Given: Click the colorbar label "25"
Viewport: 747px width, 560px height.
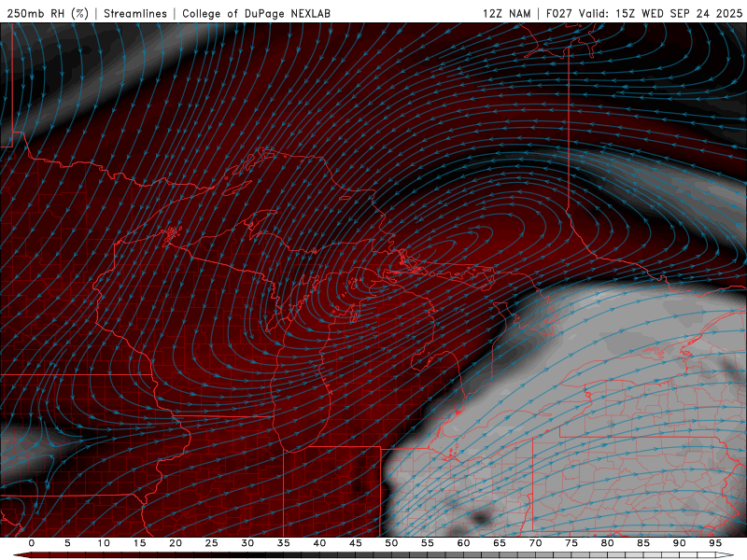Looking at the screenshot, I should 212,543.
